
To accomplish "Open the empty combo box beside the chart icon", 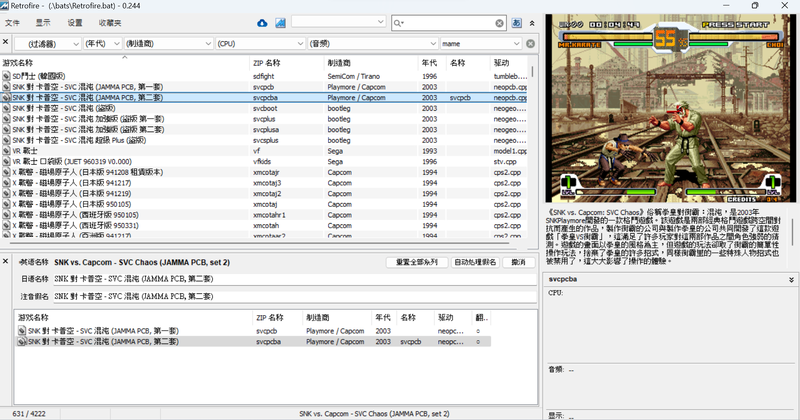I will tap(338, 22).
